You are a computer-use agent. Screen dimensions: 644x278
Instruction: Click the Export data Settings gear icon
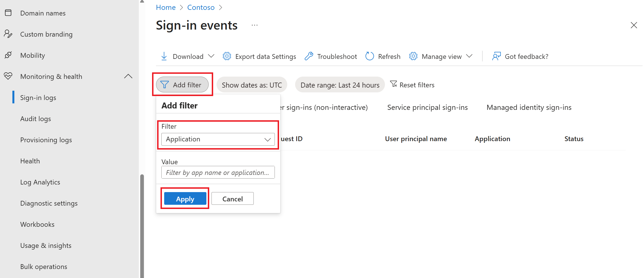pyautogui.click(x=227, y=56)
